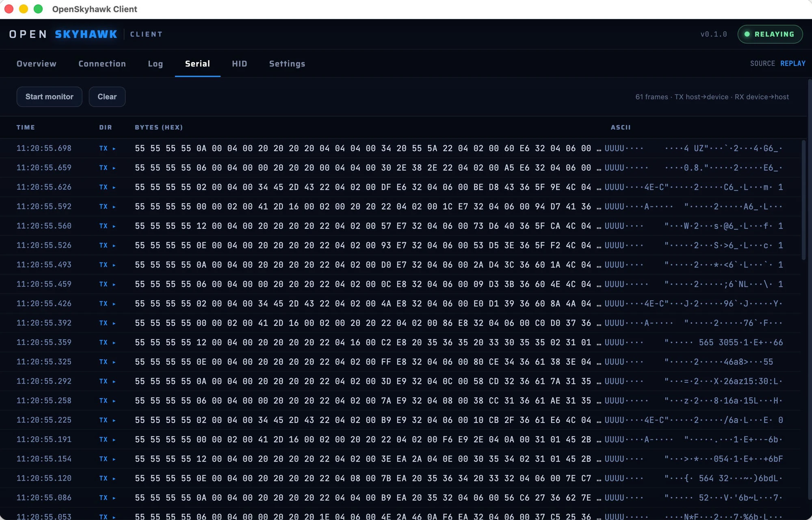Screen dimensions: 812x520
Task: Select timestamp 11:20:55.560
Action: (44, 226)
